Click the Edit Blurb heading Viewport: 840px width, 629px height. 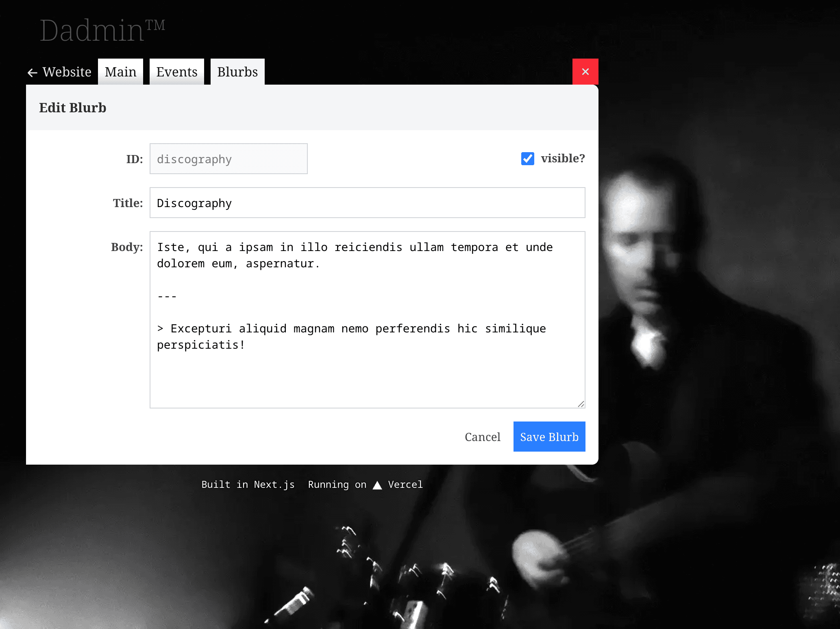pos(73,107)
